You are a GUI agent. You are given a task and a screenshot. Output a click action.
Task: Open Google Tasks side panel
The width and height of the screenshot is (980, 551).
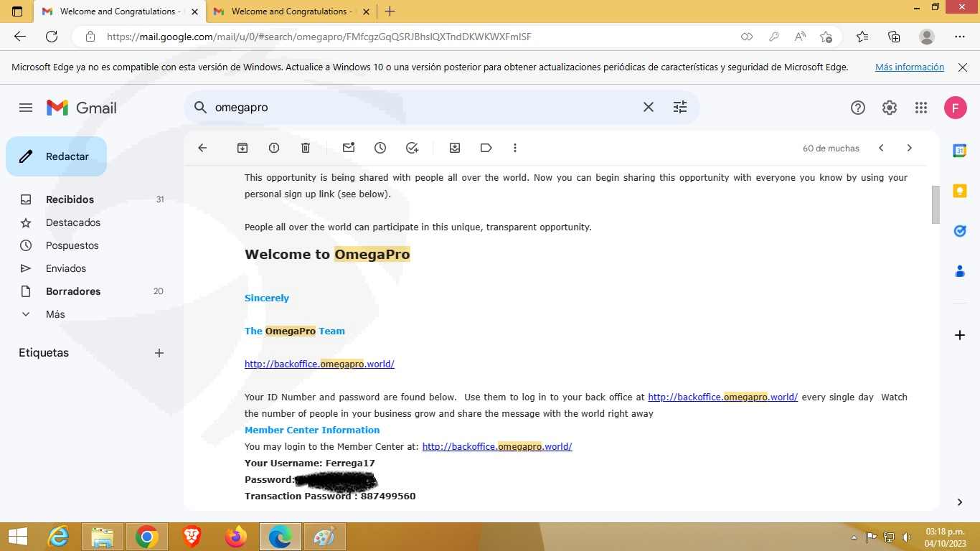click(960, 231)
